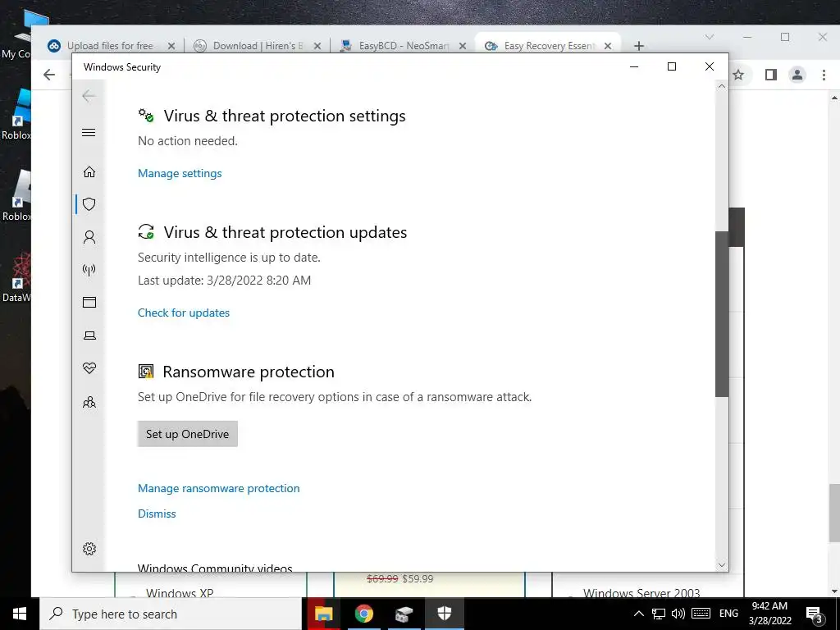Open Device security laptop icon
The height and width of the screenshot is (630, 840).
pyautogui.click(x=89, y=336)
